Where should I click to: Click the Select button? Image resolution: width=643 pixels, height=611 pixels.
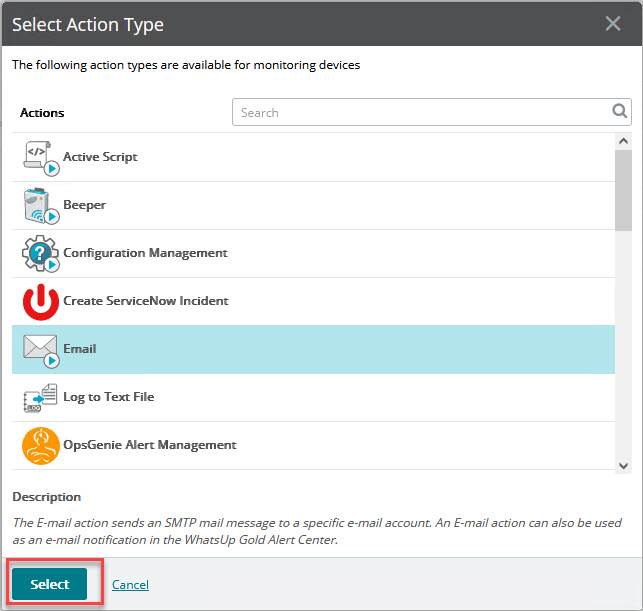point(49,584)
